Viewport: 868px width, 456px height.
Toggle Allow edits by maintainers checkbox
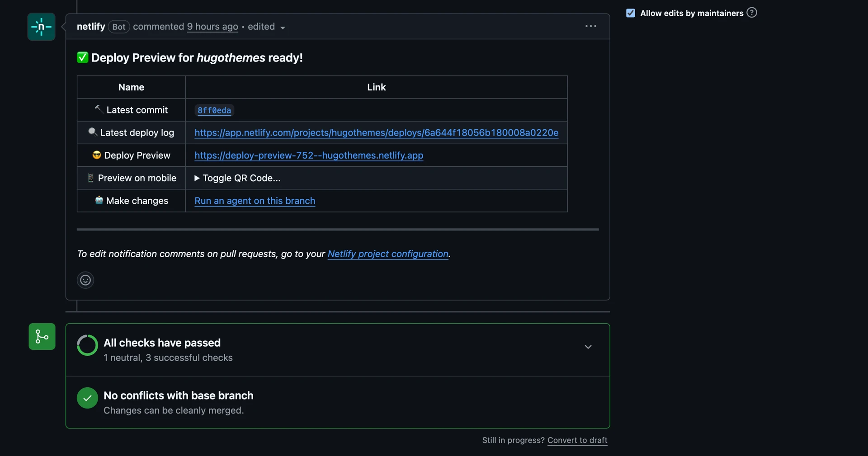click(631, 13)
